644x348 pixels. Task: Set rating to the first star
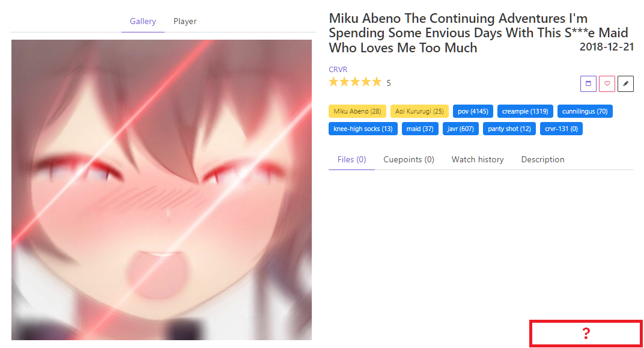coord(333,82)
